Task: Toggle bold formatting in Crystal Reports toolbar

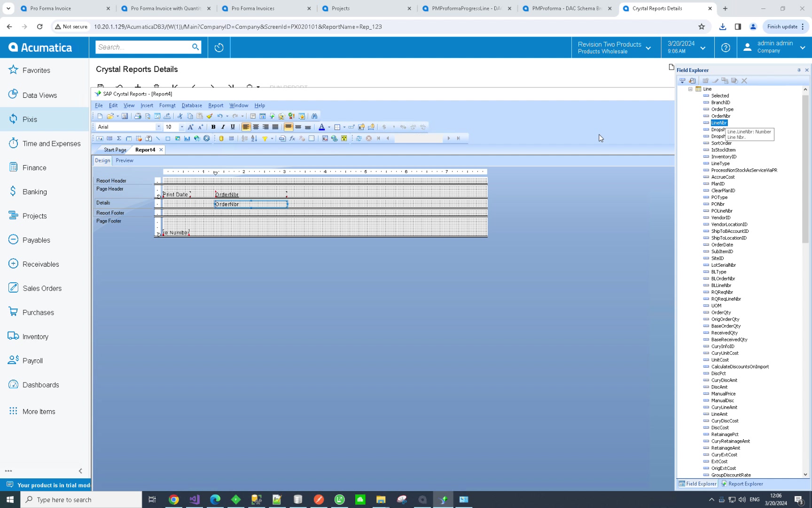Action: 213,127
